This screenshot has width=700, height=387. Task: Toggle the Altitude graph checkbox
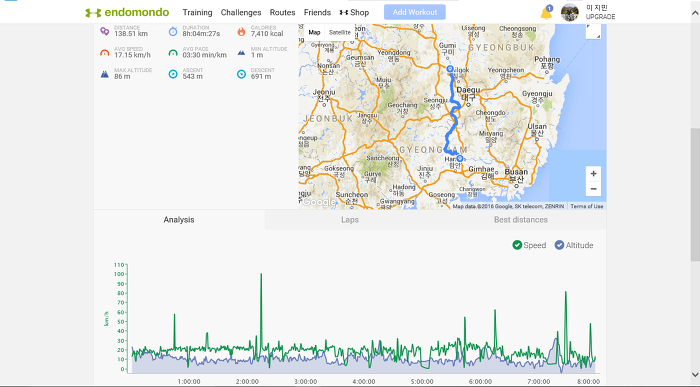coord(559,245)
